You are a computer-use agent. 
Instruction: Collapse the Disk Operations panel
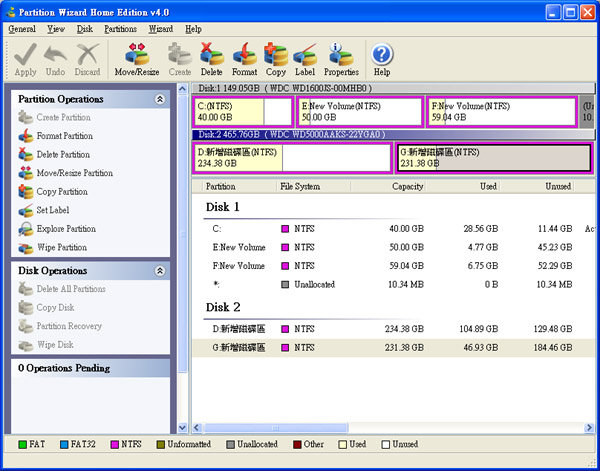(160, 271)
